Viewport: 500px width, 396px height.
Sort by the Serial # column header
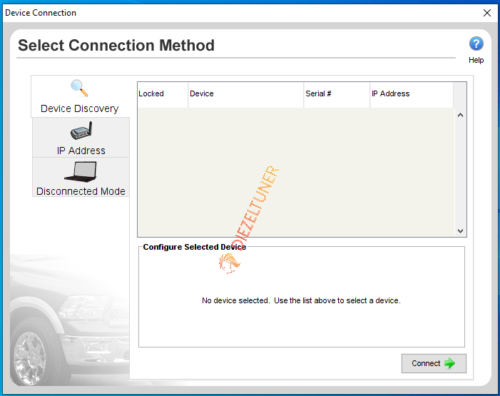coord(337,94)
